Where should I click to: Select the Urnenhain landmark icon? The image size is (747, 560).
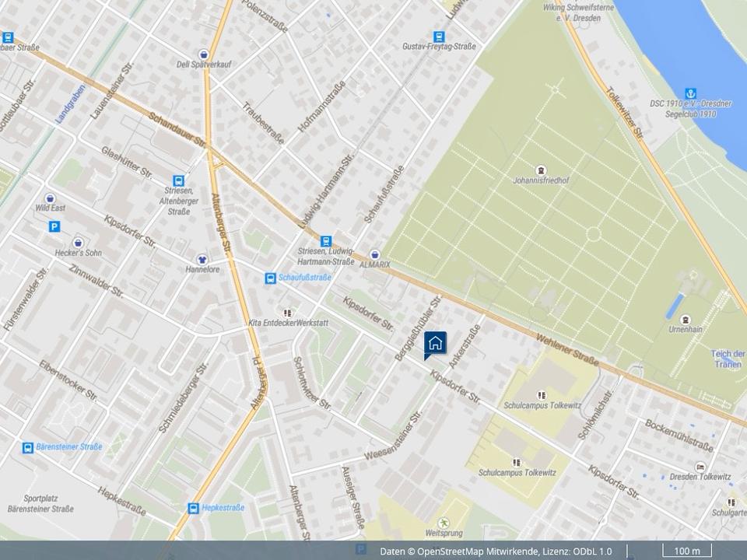685,320
